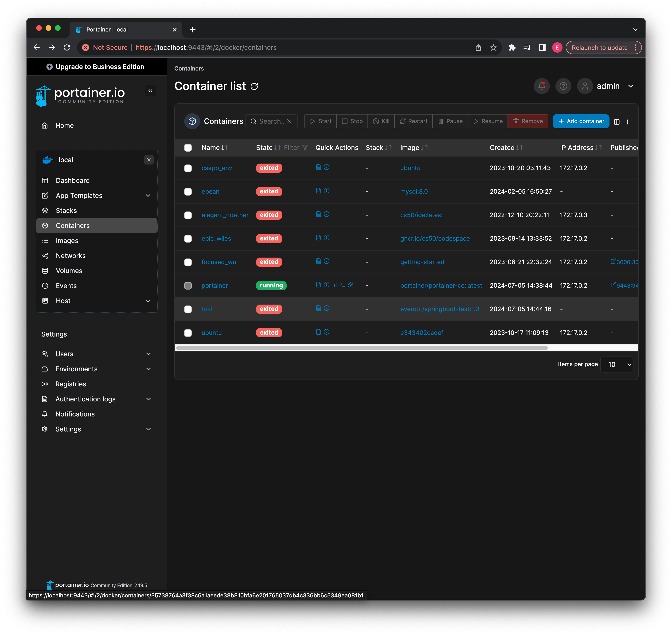Sort containers by Name column
Viewport: 672px width, 635px height.
[215, 148]
